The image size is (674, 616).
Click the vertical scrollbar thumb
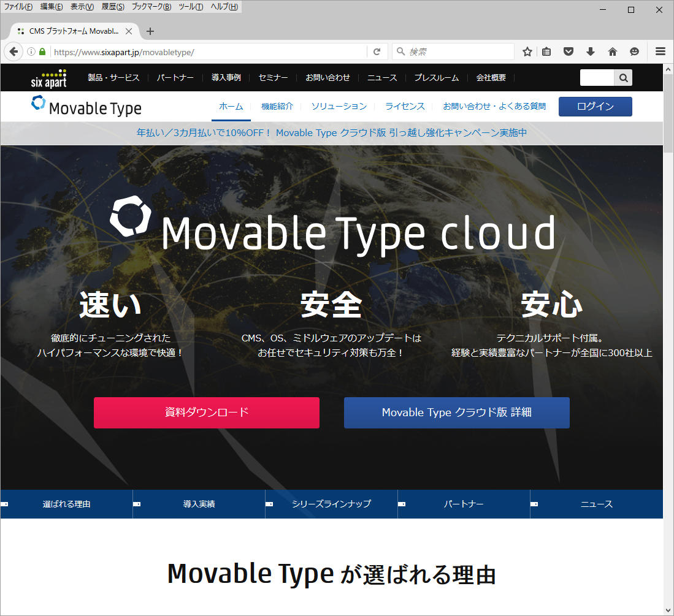point(668,113)
